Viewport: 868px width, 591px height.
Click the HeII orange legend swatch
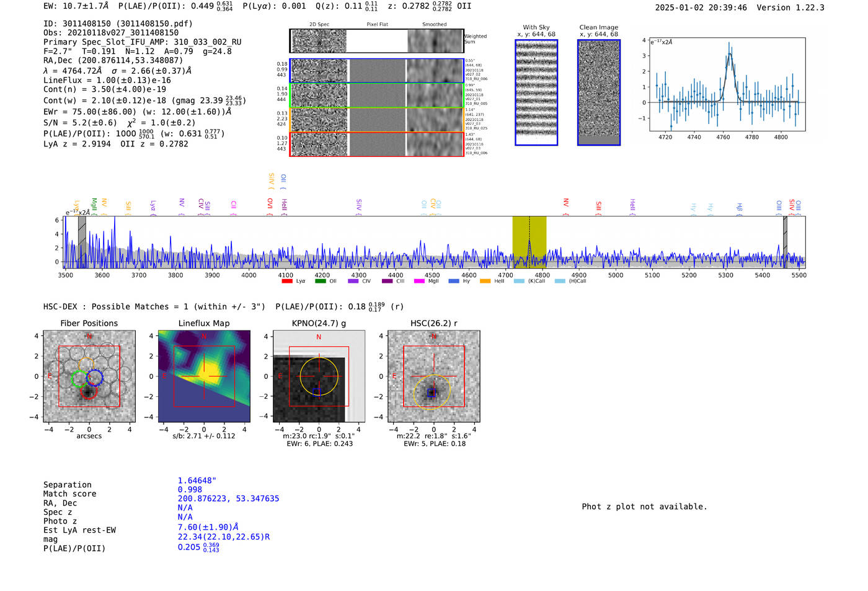pos(485,282)
